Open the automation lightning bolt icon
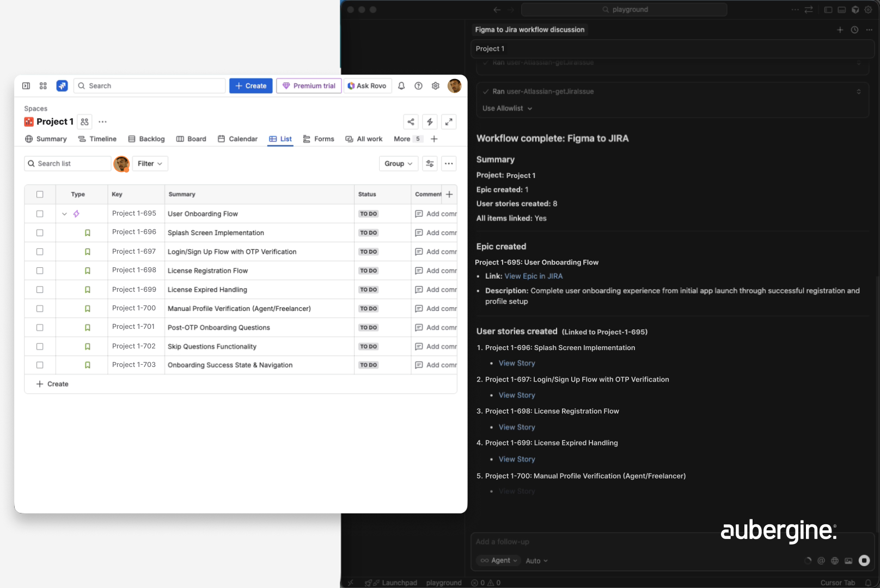Viewport: 880px width, 588px height. [x=430, y=122]
